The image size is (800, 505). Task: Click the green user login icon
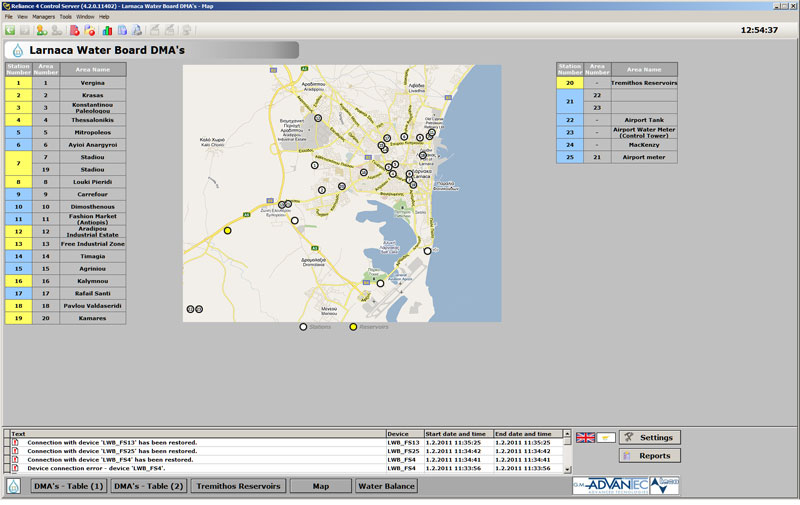point(42,30)
